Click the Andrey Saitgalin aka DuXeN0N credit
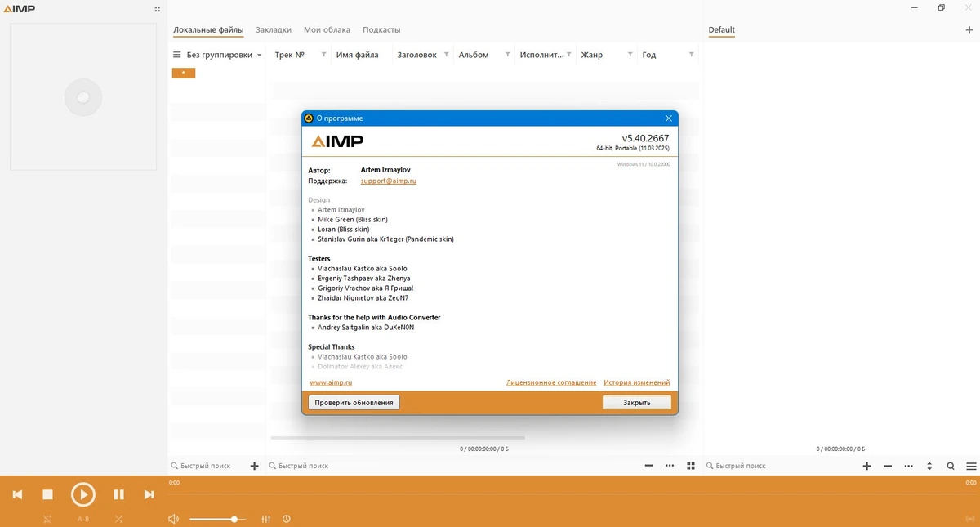980x527 pixels. pyautogui.click(x=366, y=328)
